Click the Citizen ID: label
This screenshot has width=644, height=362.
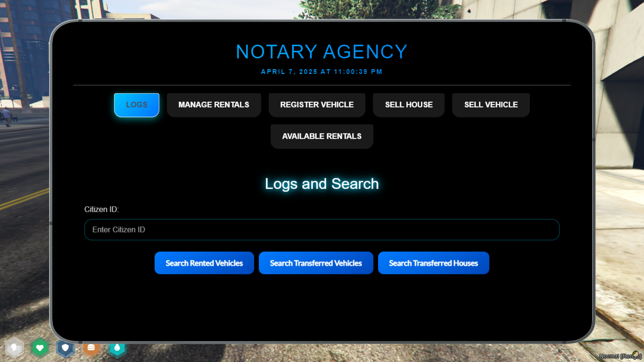pyautogui.click(x=102, y=209)
